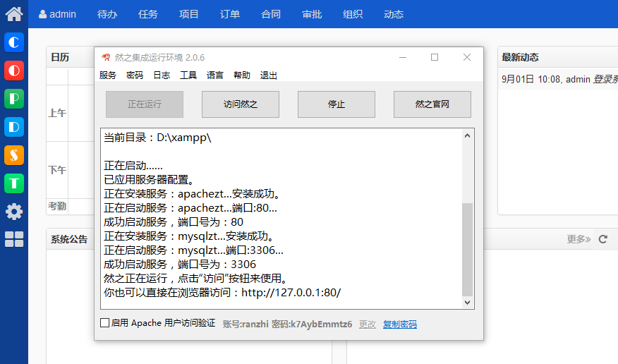This screenshot has width=618, height=364.
Task: Click the 成功启动服务，端口号为：3306 line
Action: point(180,265)
